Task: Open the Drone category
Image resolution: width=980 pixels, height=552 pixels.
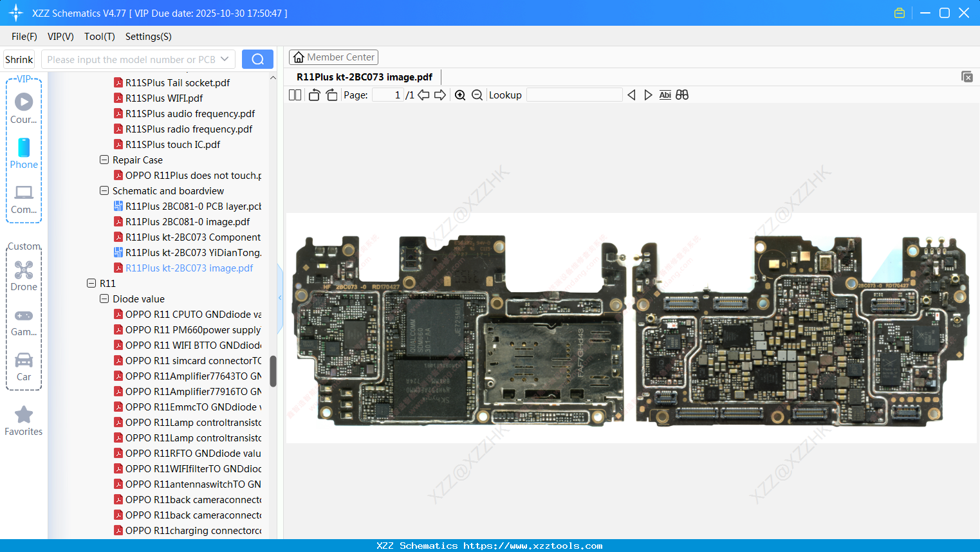Action: point(24,276)
